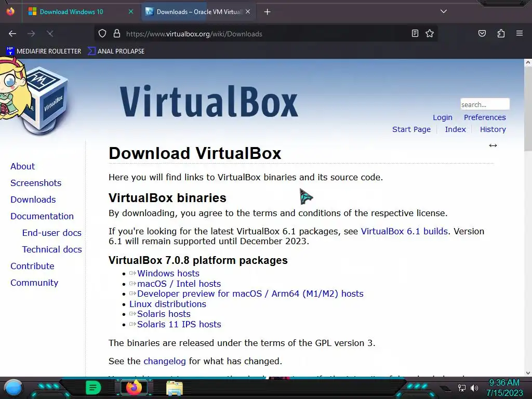Open Technical docs sidebar link
Image resolution: width=532 pixels, height=399 pixels.
[52, 249]
